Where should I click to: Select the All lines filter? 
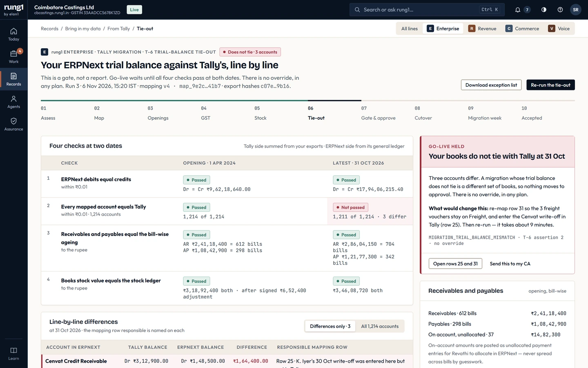410,29
